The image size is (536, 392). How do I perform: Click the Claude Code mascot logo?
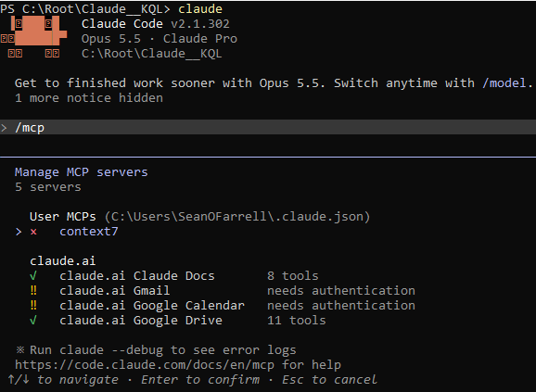(33, 38)
